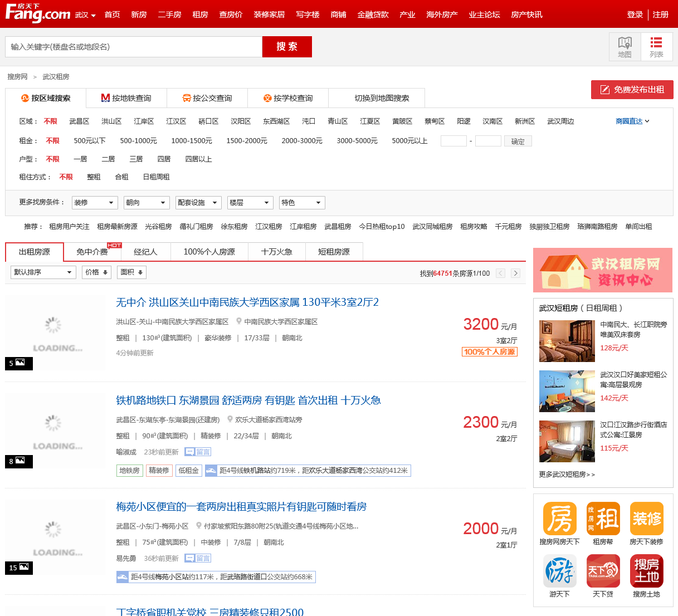
Task: Open 租房帮 app icon
Action: (x=603, y=519)
